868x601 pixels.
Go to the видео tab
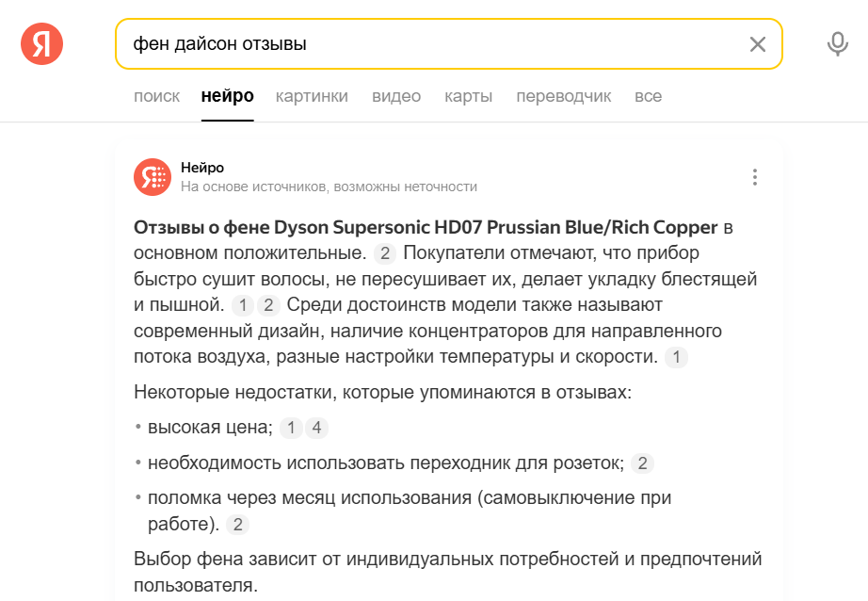tap(396, 96)
